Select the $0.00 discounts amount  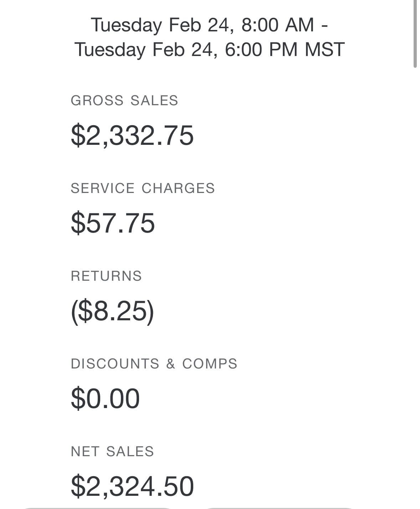105,398
